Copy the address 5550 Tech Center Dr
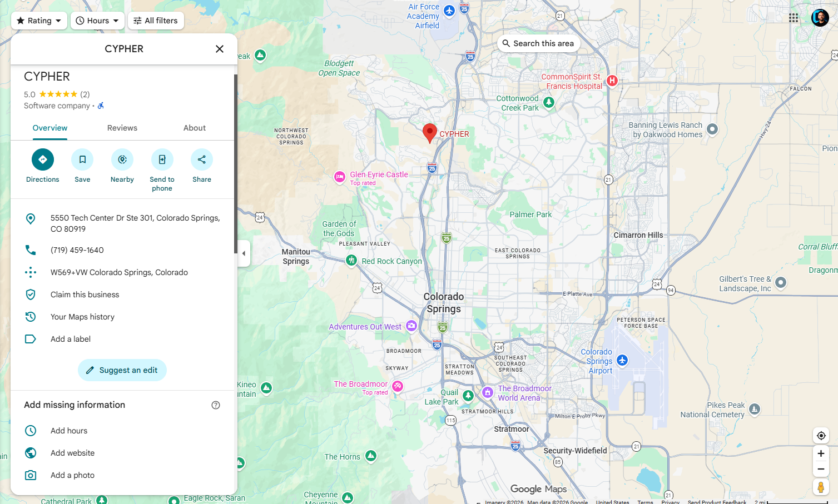Viewport: 838px width, 504px height. coord(124,223)
